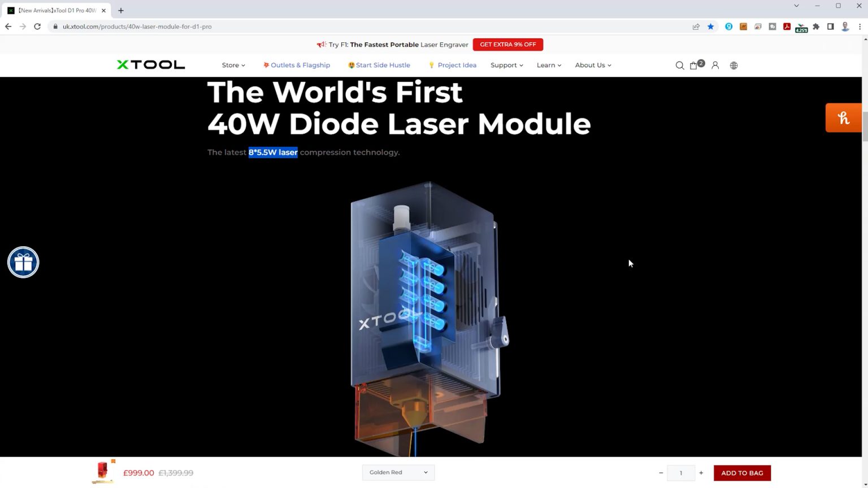Open the shopping bag with 2 items
Screen dimensions: 868x488
pyautogui.click(x=695, y=66)
